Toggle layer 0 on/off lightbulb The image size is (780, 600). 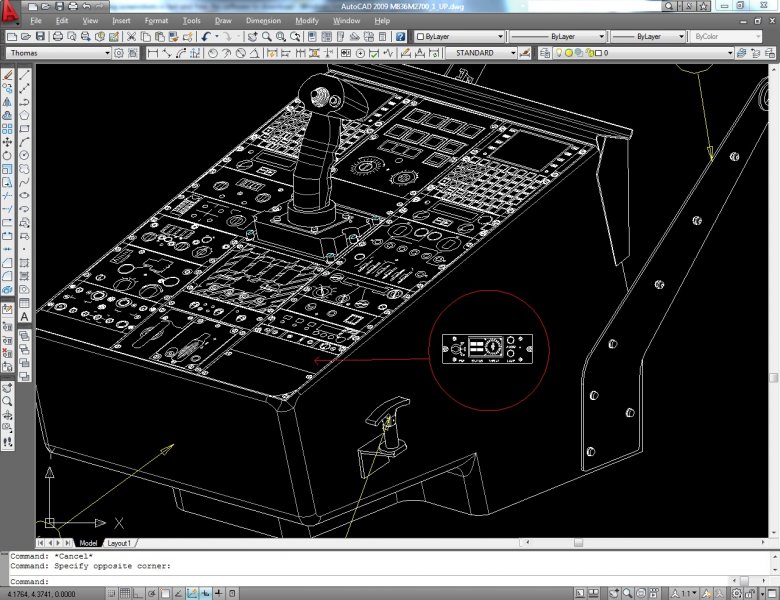(x=559, y=53)
